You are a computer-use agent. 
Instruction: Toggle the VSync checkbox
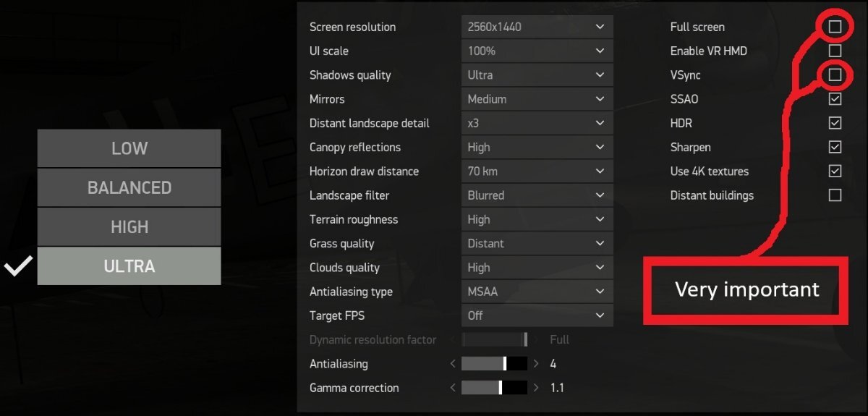click(835, 75)
